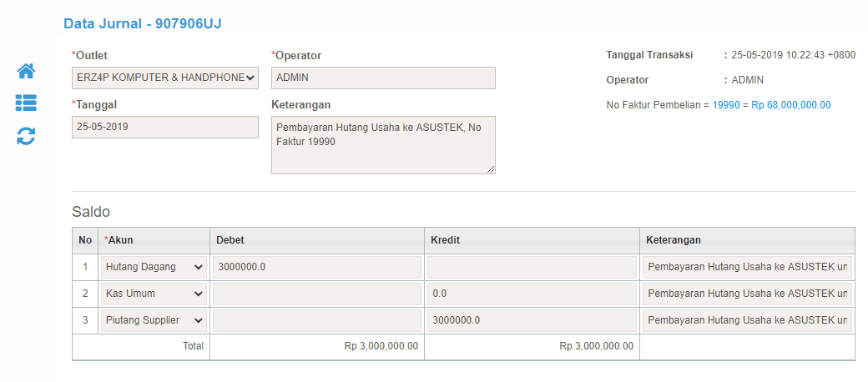Click the Kredit field of Kas Umum row
Image resolution: width=868 pixels, height=382 pixels.
point(532,294)
